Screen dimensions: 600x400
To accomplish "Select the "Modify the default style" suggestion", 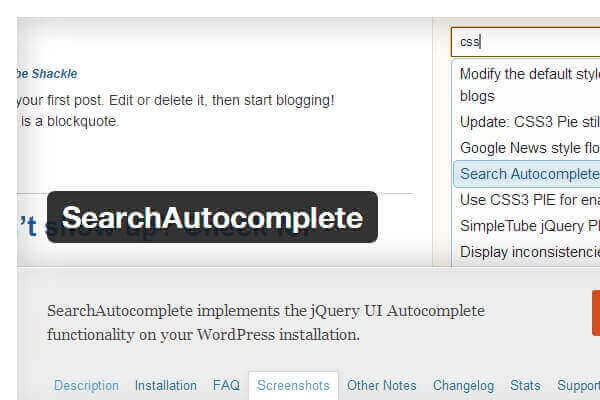I will [529, 74].
